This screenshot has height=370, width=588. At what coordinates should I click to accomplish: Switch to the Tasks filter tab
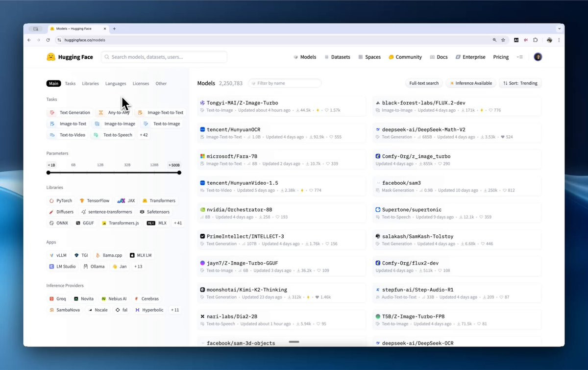(x=70, y=83)
